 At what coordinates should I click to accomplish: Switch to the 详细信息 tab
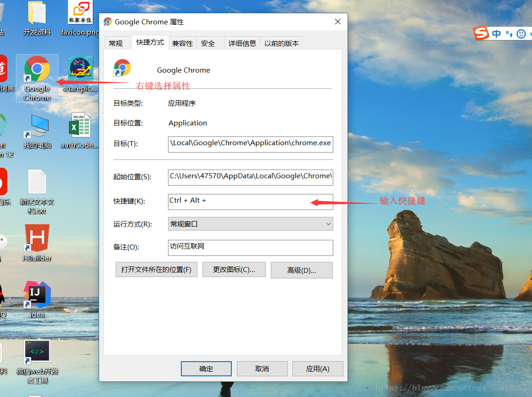coord(242,43)
